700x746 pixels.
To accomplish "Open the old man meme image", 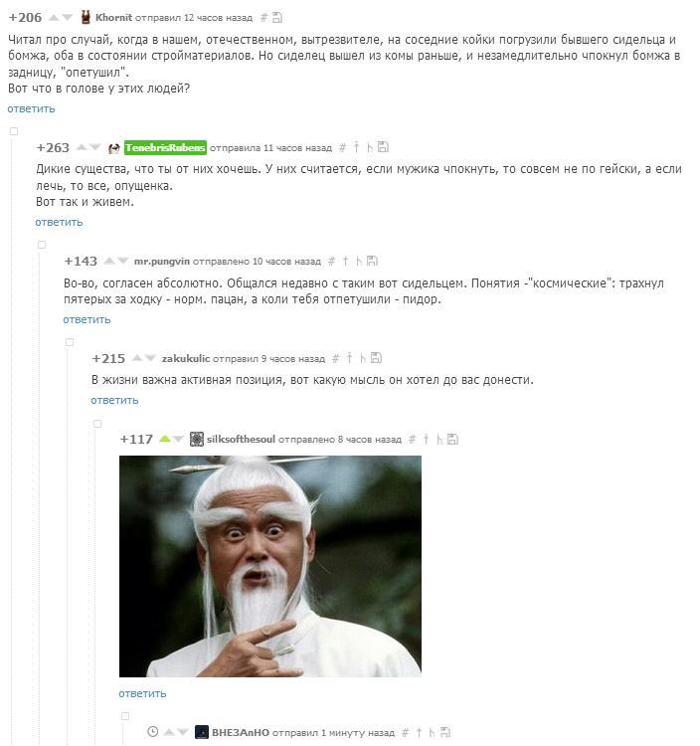I will click(x=270, y=566).
